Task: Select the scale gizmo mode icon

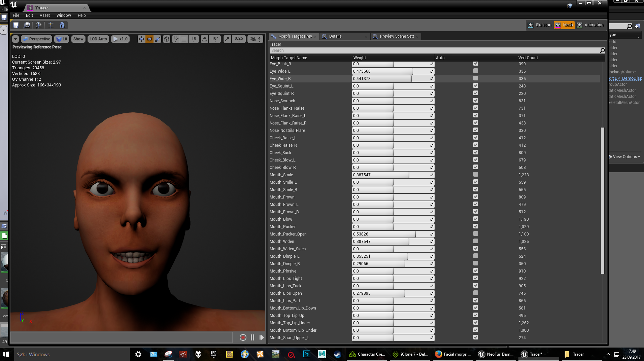Action: click(x=158, y=39)
